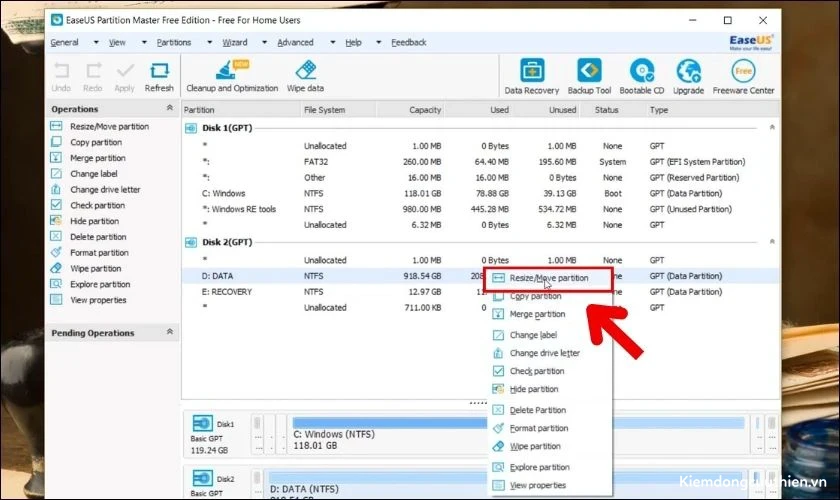840x500 pixels.
Task: Select Change drive letter in context menu
Action: click(x=550, y=354)
